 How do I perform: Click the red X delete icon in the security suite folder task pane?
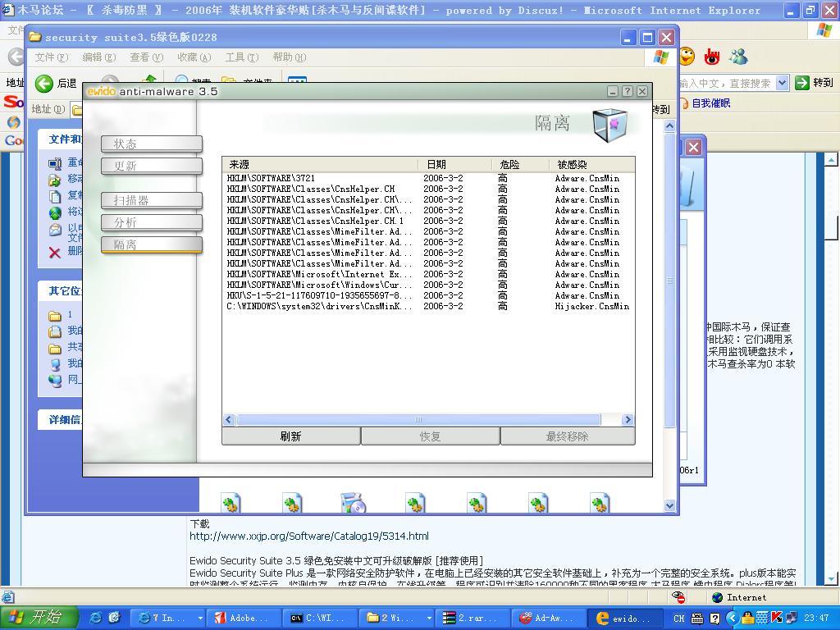coord(55,253)
